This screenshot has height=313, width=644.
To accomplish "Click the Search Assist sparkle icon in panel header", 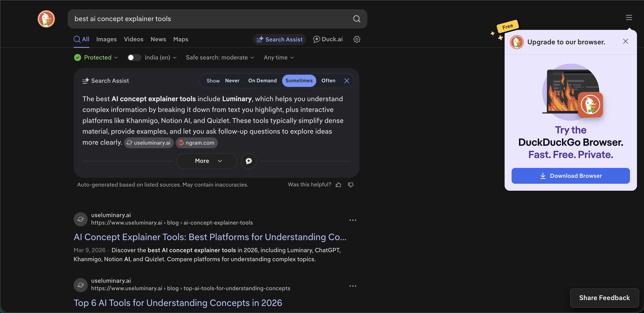I will pyautogui.click(x=86, y=81).
